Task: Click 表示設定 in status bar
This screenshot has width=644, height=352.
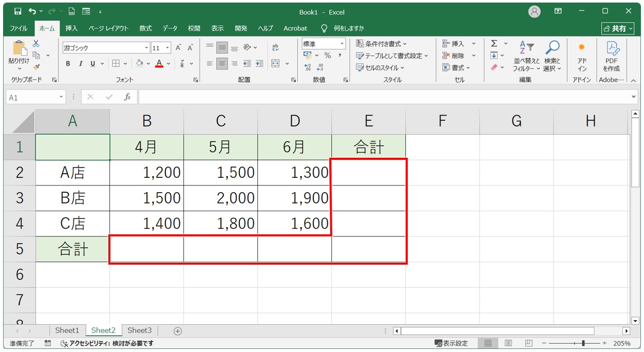Action: [x=451, y=343]
